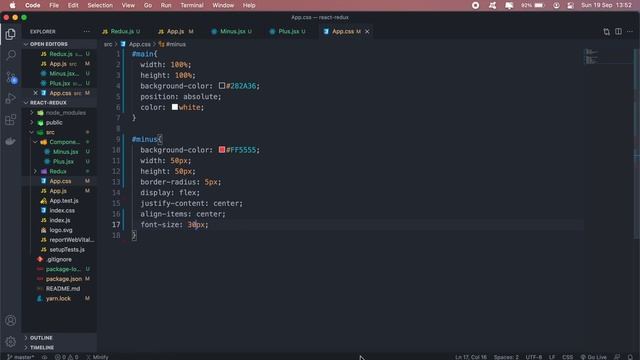Click the battery status icon
The image size is (640, 360).
pos(539,5)
